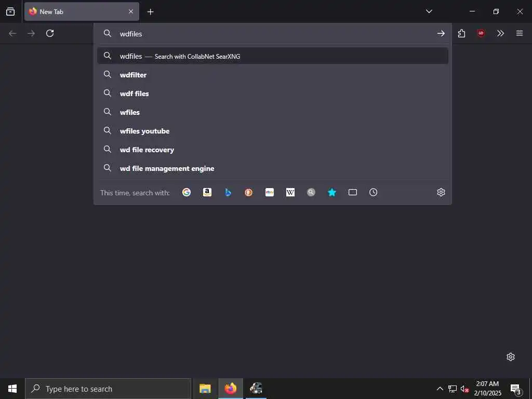Open the muted volume tray icon
Viewport: 532px width, 399px height.
464,389
